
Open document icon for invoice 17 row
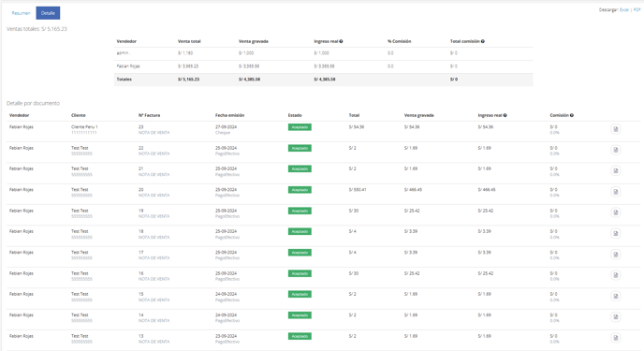pyautogui.click(x=615, y=255)
